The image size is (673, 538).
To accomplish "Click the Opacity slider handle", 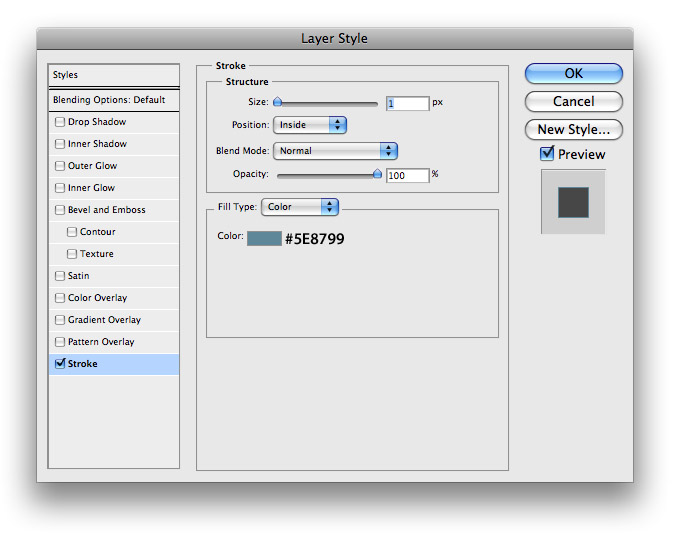I will pos(377,173).
